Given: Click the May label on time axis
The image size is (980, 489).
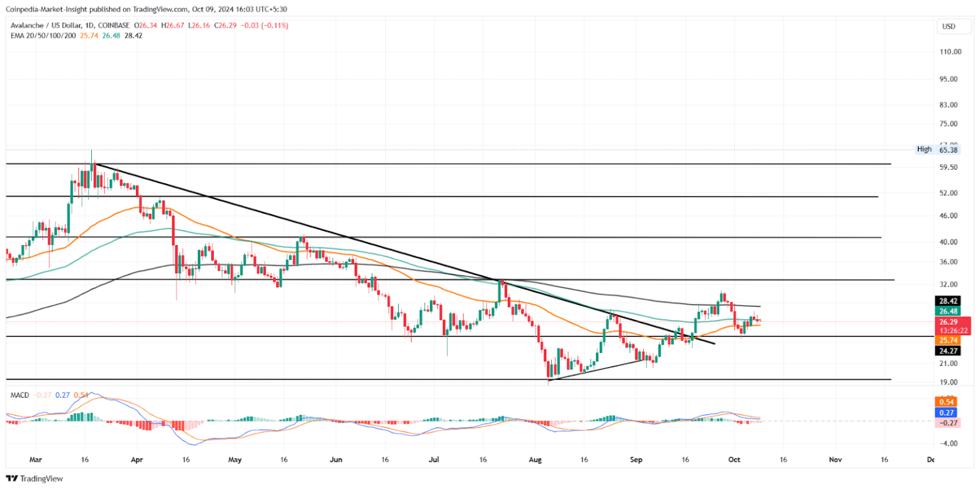Looking at the screenshot, I should coord(235,459).
